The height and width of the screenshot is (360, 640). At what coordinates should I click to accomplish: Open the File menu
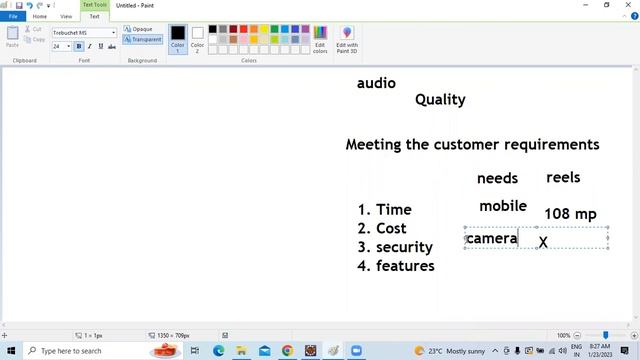(x=13, y=16)
